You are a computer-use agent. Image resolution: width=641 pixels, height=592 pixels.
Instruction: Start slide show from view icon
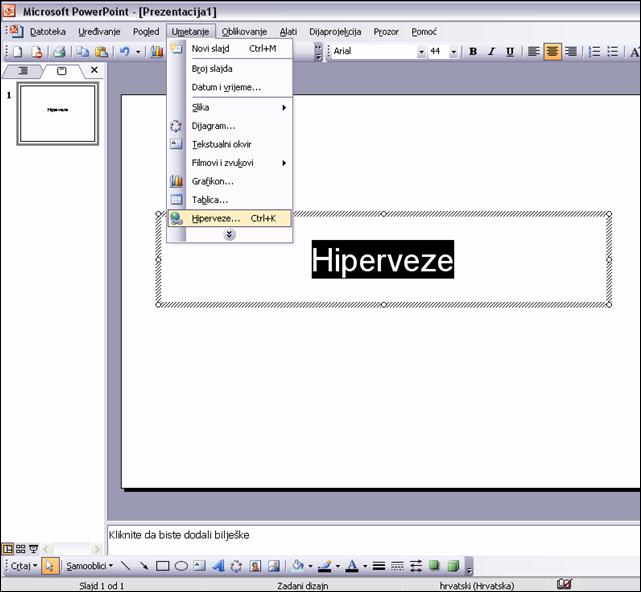point(34,549)
